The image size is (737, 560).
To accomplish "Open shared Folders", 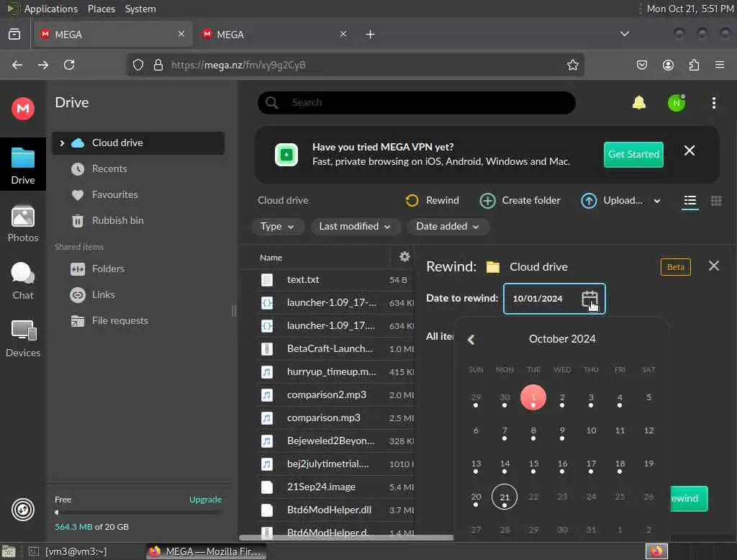I will click(108, 269).
